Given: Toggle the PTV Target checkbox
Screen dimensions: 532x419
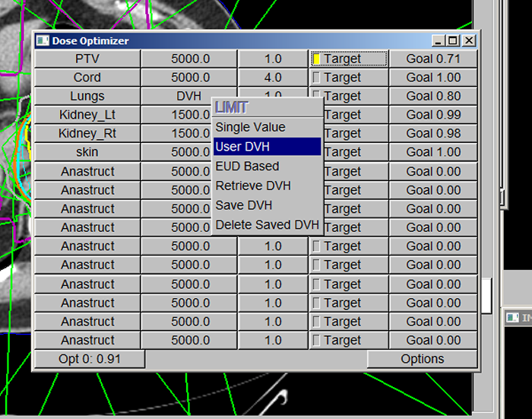Looking at the screenshot, I should click(316, 59).
